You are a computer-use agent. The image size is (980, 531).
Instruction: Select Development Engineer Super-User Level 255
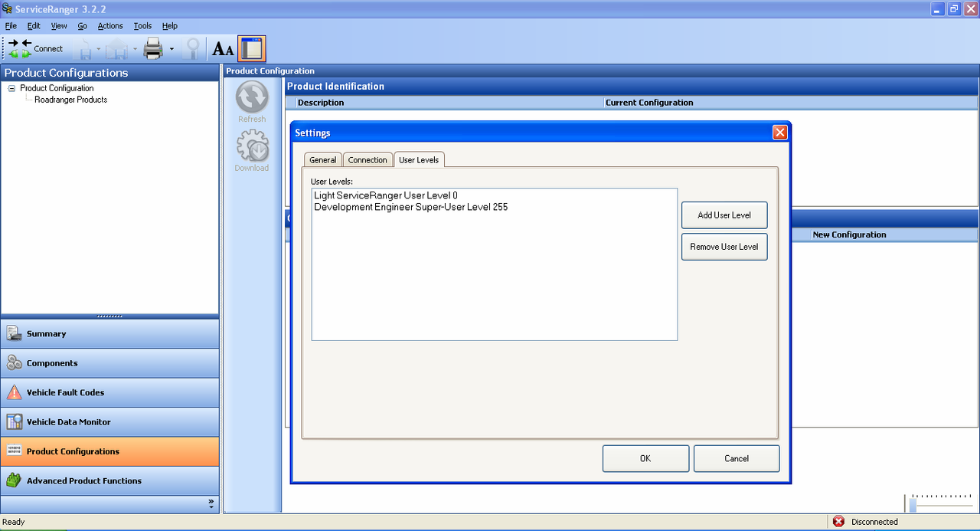click(x=410, y=207)
